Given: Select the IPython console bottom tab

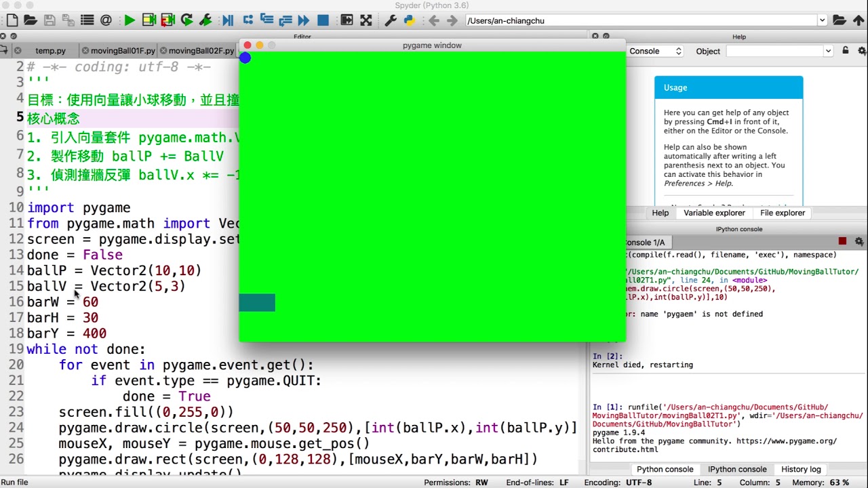Looking at the screenshot, I should (737, 469).
